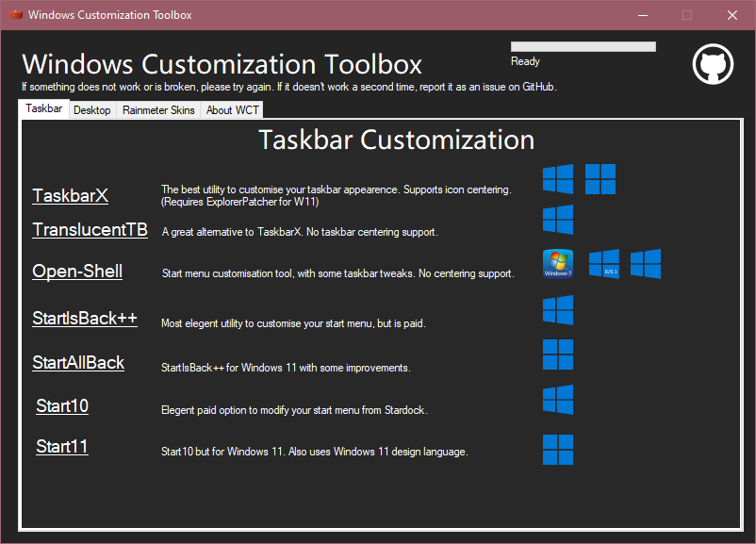Click the GitHub logo icon

[x=713, y=63]
